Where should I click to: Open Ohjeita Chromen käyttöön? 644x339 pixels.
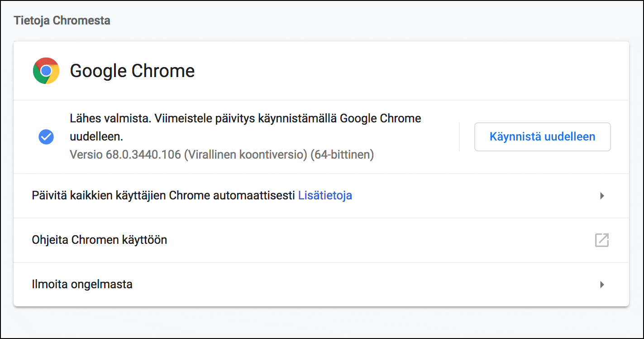click(100, 240)
